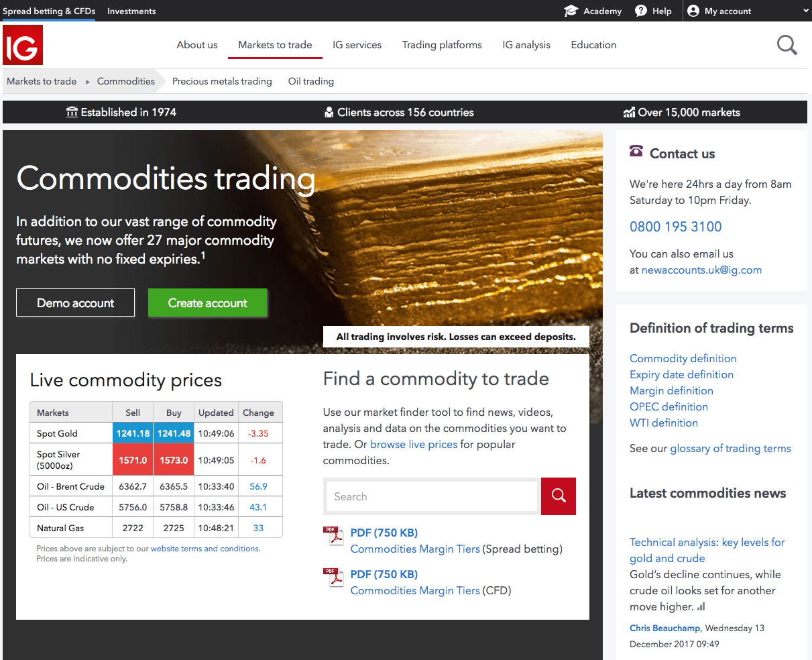Click the Academy link in top bar

pyautogui.click(x=602, y=11)
